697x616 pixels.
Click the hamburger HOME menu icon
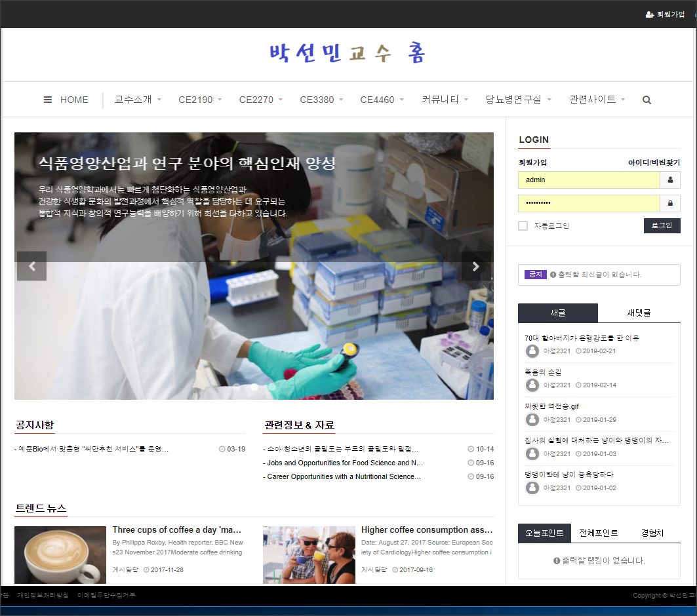pyautogui.click(x=48, y=100)
